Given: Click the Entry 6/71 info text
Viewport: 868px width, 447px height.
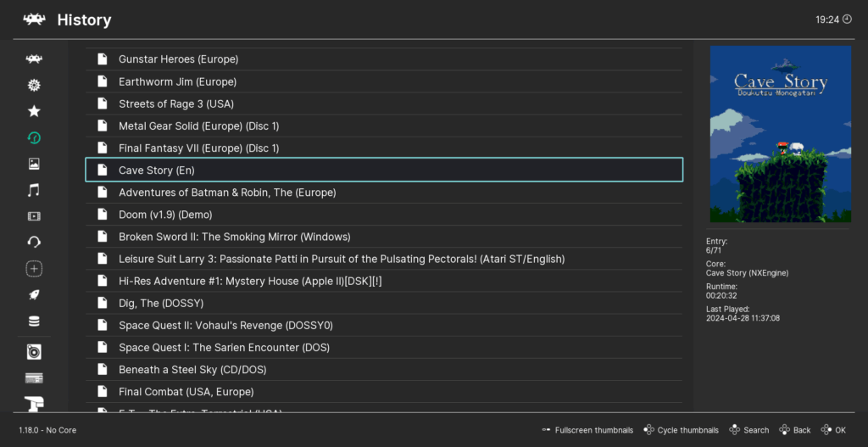Looking at the screenshot, I should pyautogui.click(x=717, y=246).
